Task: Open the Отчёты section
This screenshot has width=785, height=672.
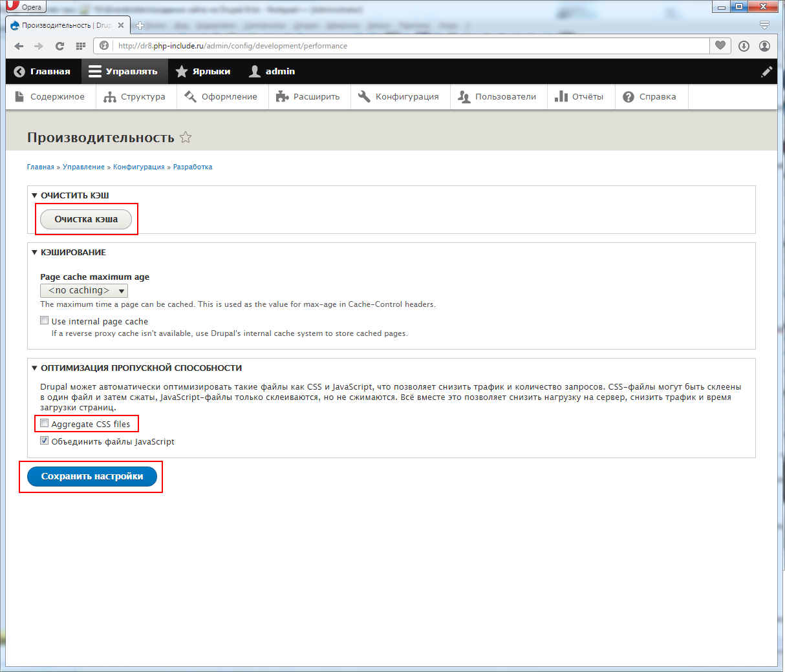Action: pyautogui.click(x=580, y=97)
